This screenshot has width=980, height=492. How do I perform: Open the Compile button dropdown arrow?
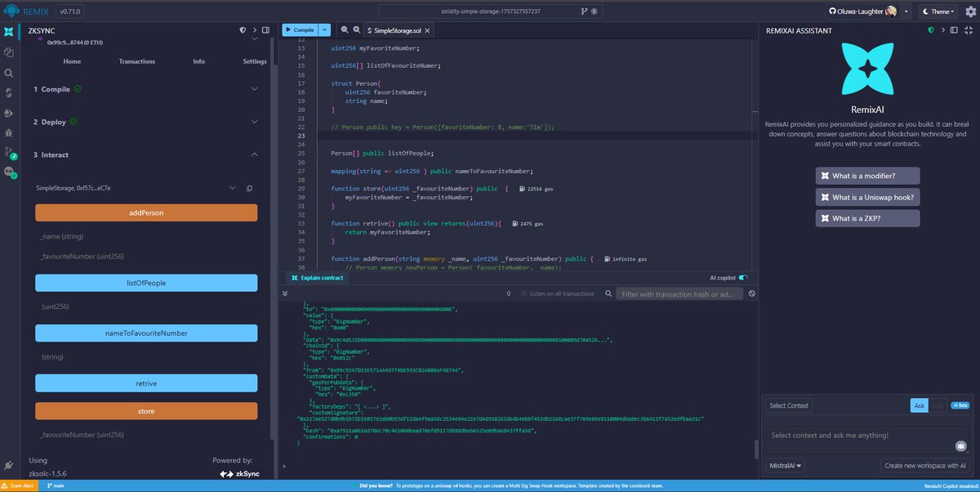point(325,29)
